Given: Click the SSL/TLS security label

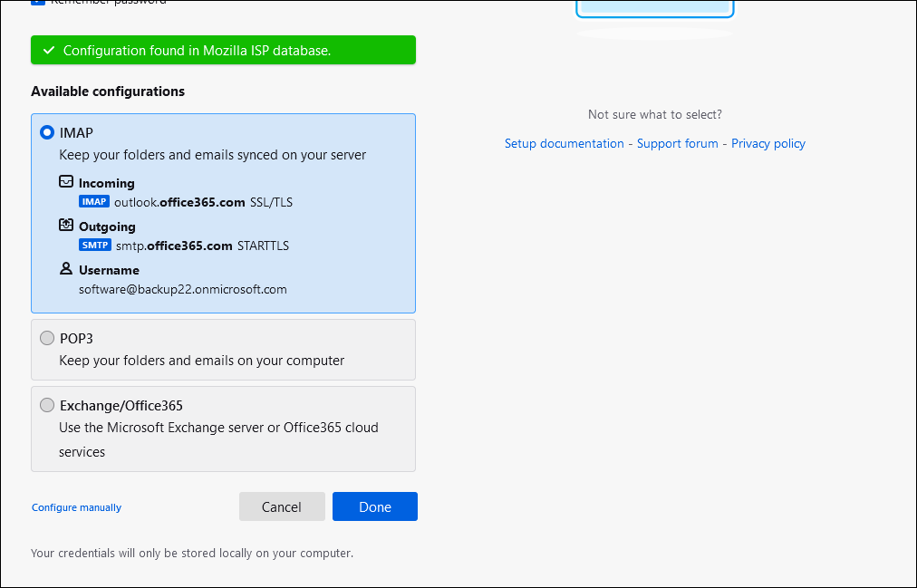Looking at the screenshot, I should [x=271, y=202].
